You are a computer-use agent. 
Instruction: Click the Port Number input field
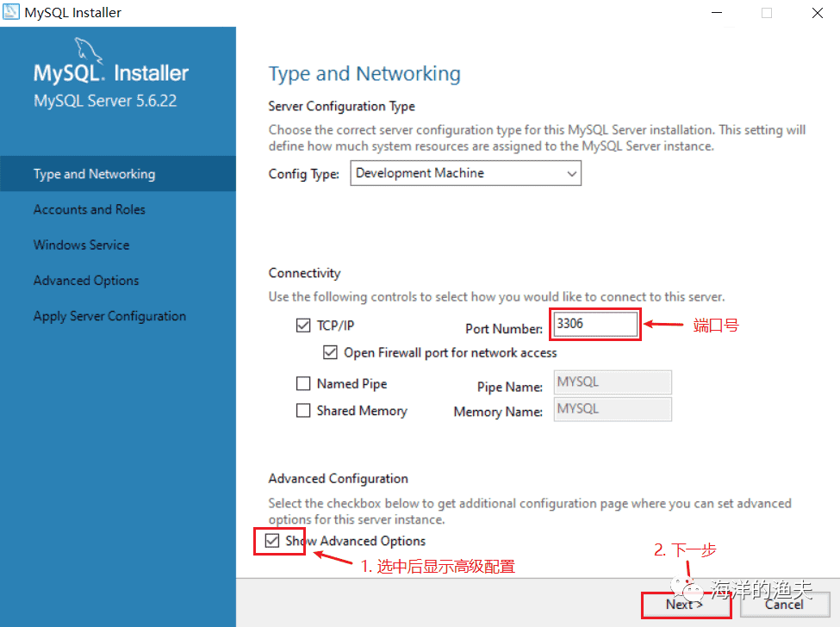[x=595, y=325]
